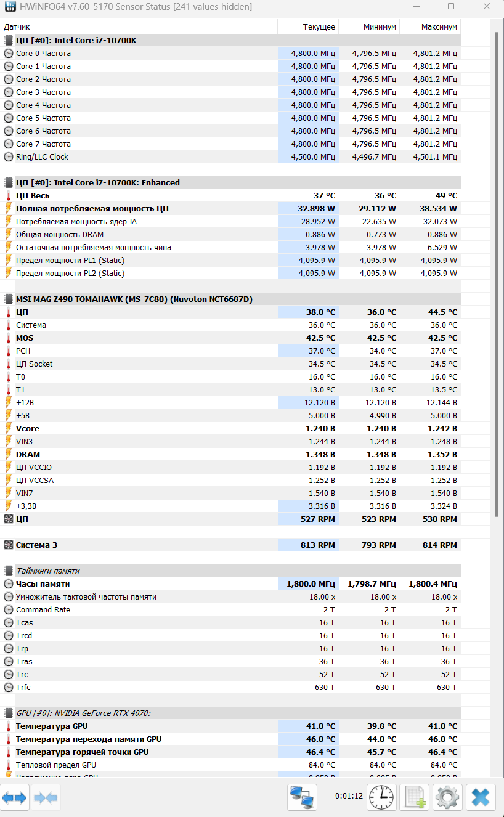Image resolution: width=504 pixels, height=817 pixels.
Task: Click the Текущее column header
Action: [x=308, y=27]
